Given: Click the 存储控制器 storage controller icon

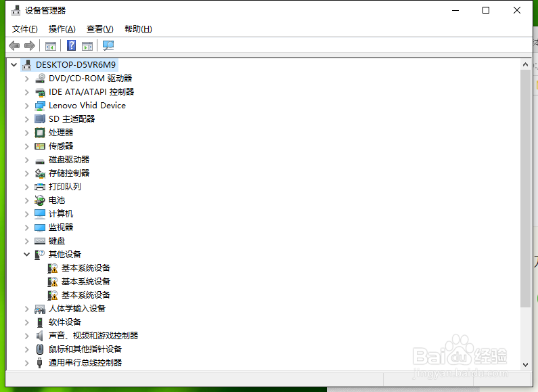Looking at the screenshot, I should pos(40,173).
